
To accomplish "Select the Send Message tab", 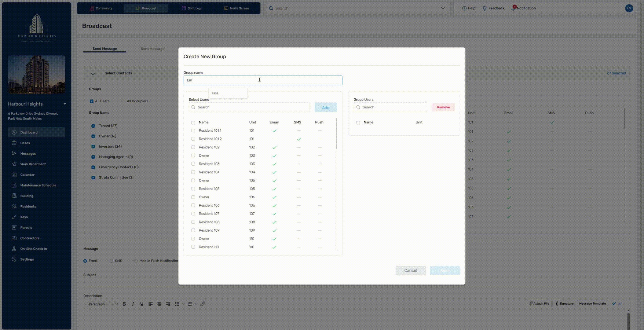I will point(105,49).
